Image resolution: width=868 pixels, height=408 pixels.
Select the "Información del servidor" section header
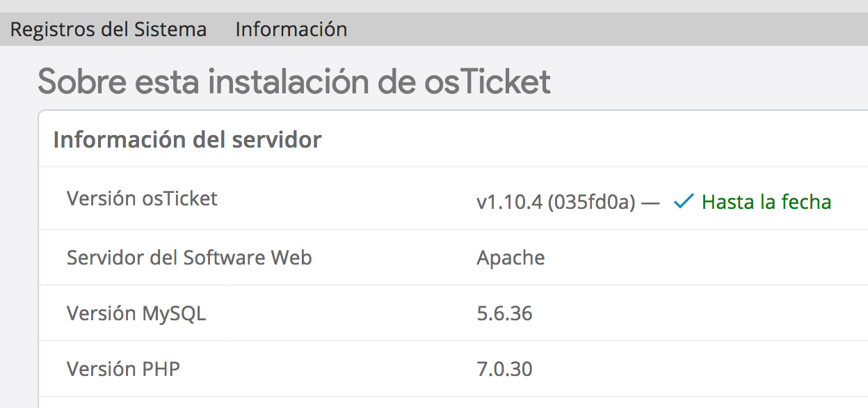[187, 139]
